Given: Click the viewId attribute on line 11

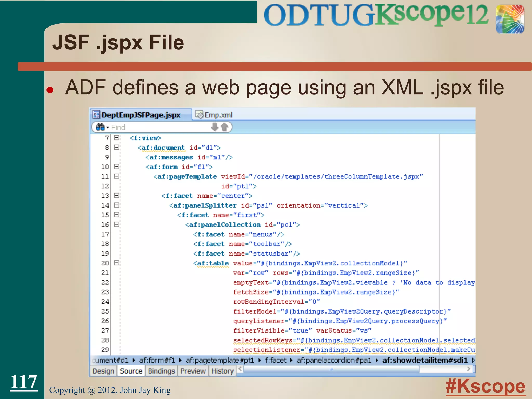Looking at the screenshot, I should 322,177.
